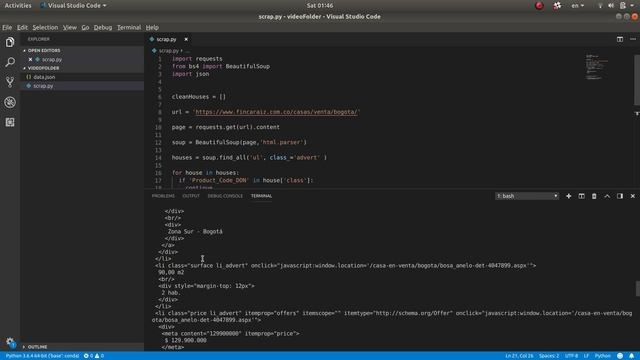This screenshot has height=360, width=640.
Task: Open the system volume indicator
Action: point(611,6)
